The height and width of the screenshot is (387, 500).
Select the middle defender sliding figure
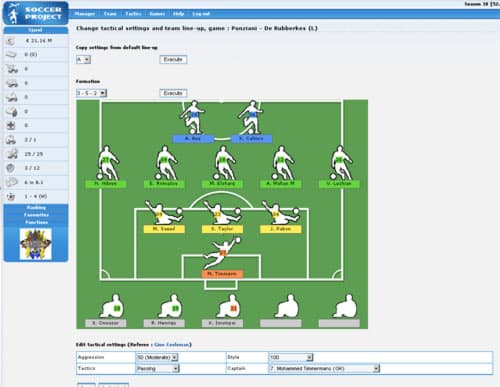coord(222,212)
